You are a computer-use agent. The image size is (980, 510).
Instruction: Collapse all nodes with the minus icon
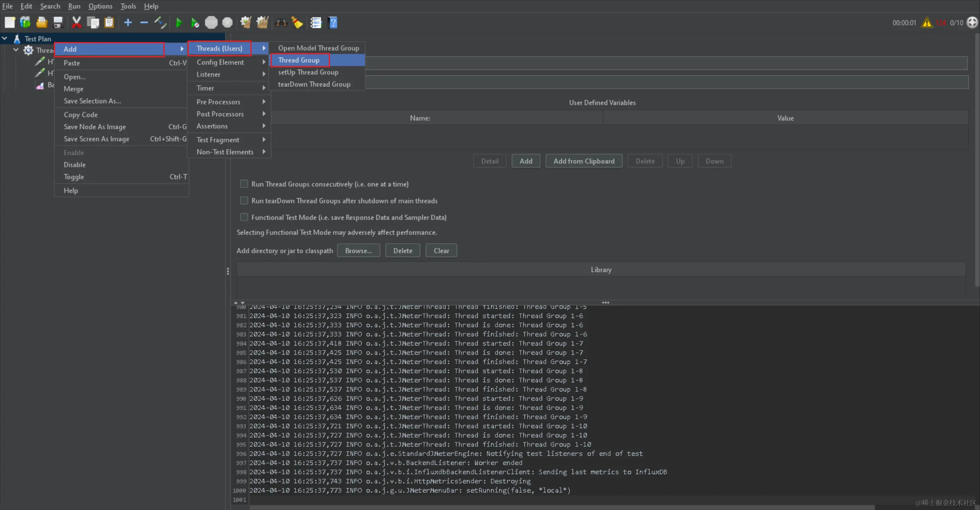[144, 23]
